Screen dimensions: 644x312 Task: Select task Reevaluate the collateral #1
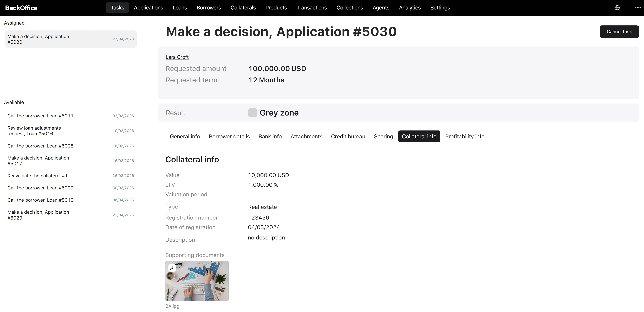(x=71, y=176)
